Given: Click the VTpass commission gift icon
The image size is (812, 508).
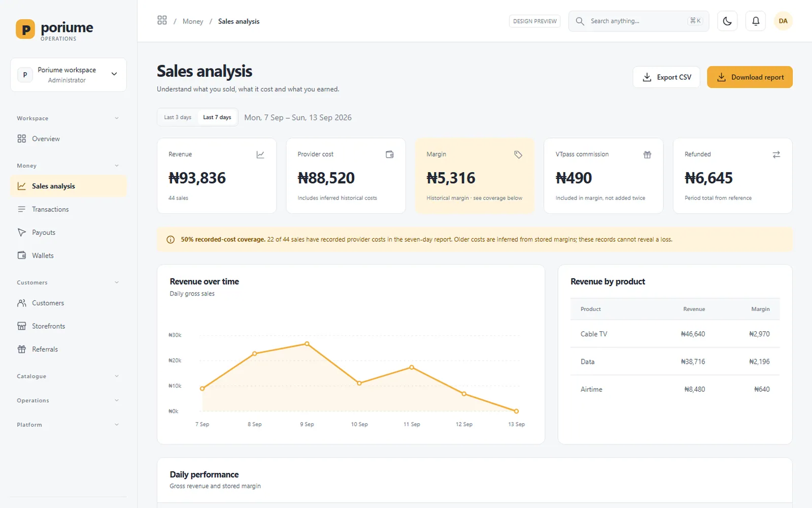Looking at the screenshot, I should point(647,154).
